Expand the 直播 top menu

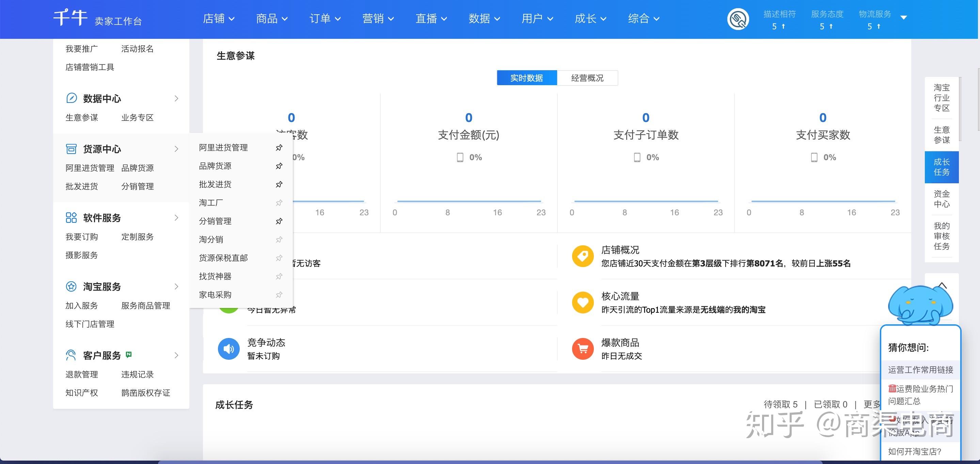point(431,18)
